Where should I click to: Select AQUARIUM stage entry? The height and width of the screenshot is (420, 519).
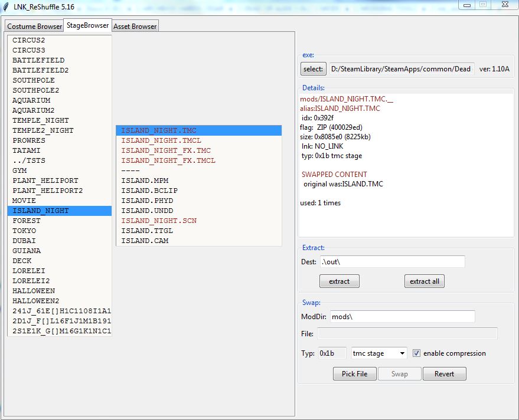pyautogui.click(x=60, y=100)
